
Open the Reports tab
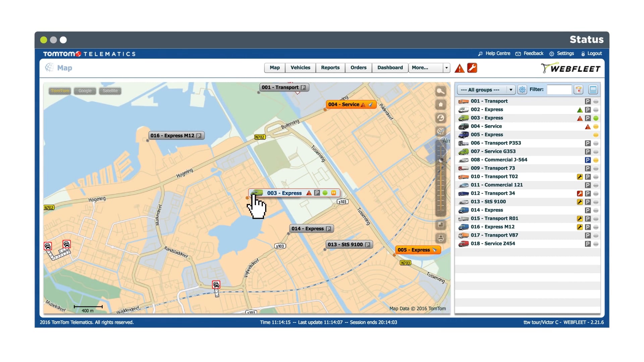[330, 68]
